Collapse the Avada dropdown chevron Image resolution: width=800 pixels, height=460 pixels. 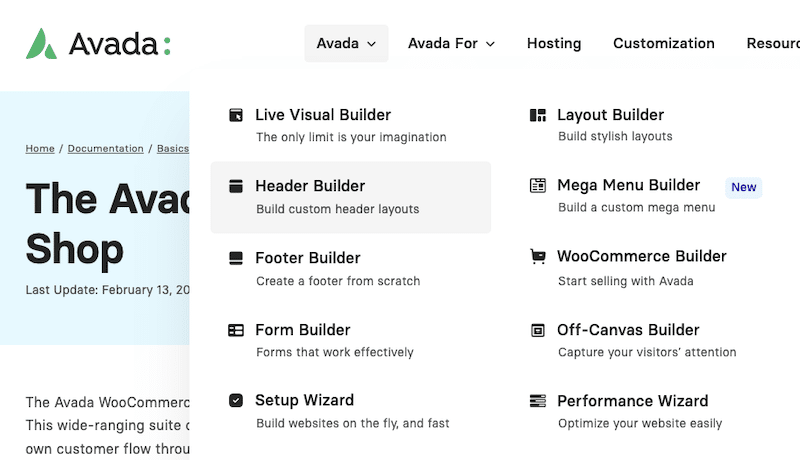coord(372,44)
